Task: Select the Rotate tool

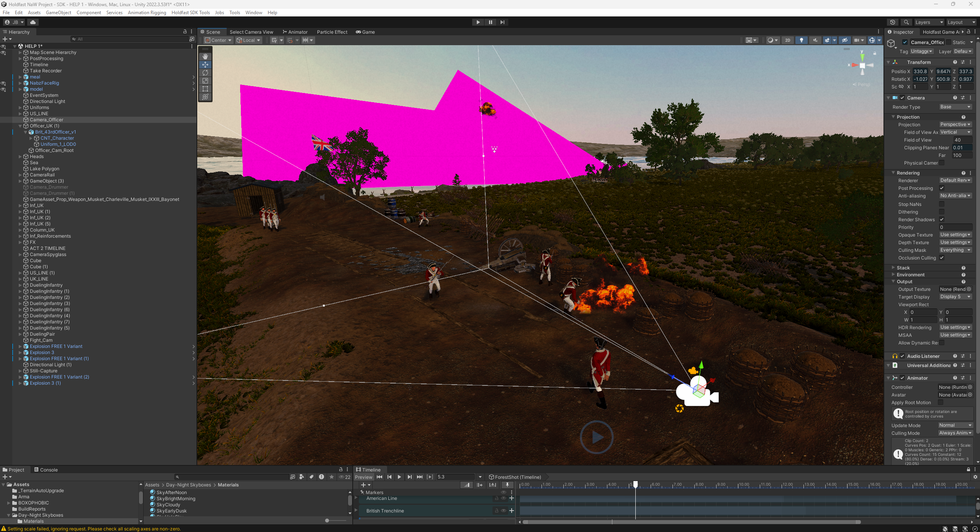Action: coord(205,72)
